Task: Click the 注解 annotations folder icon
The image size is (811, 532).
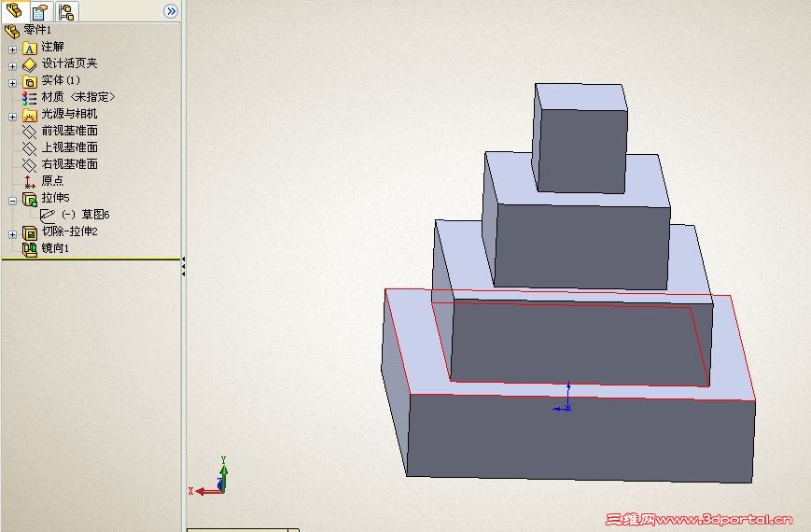Action: [x=30, y=49]
